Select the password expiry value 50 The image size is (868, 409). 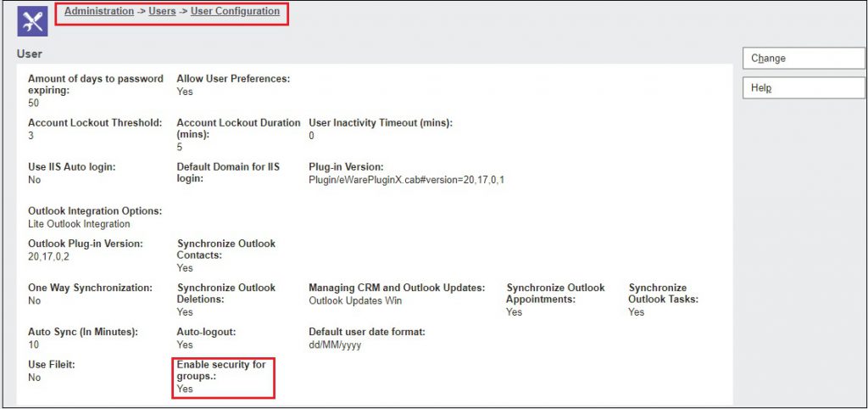[34, 103]
